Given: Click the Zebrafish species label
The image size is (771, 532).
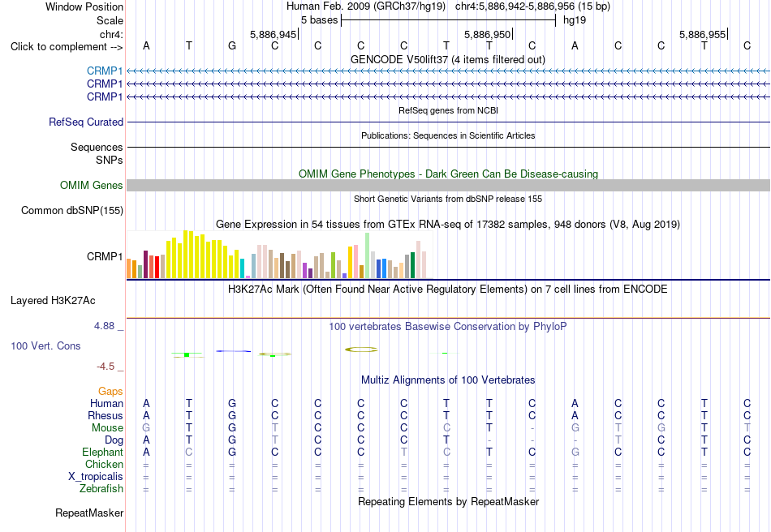Looking at the screenshot, I should point(101,489).
